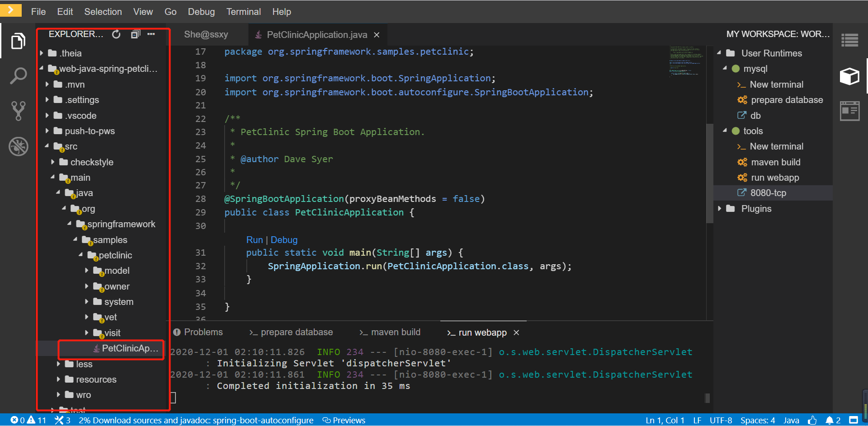Collapse the src folder
Screen dimensions: 868x426
click(x=47, y=146)
